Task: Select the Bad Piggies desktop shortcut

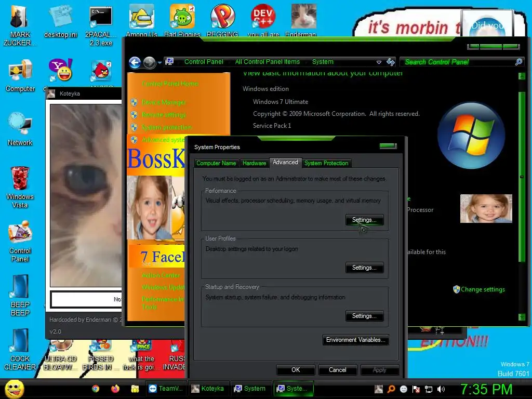Action: pyautogui.click(x=182, y=21)
